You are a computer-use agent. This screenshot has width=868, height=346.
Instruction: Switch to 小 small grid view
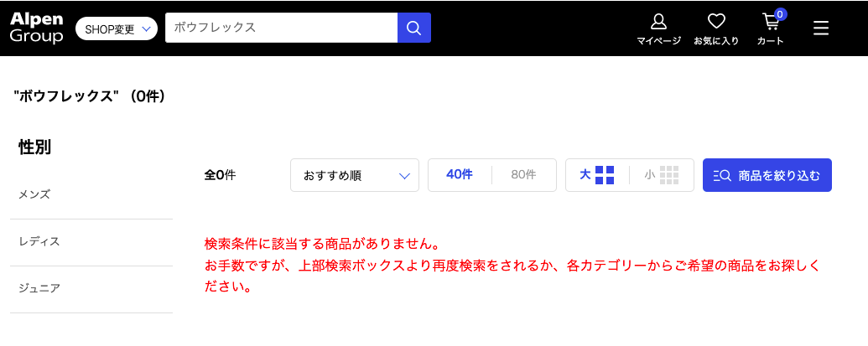pos(662,175)
